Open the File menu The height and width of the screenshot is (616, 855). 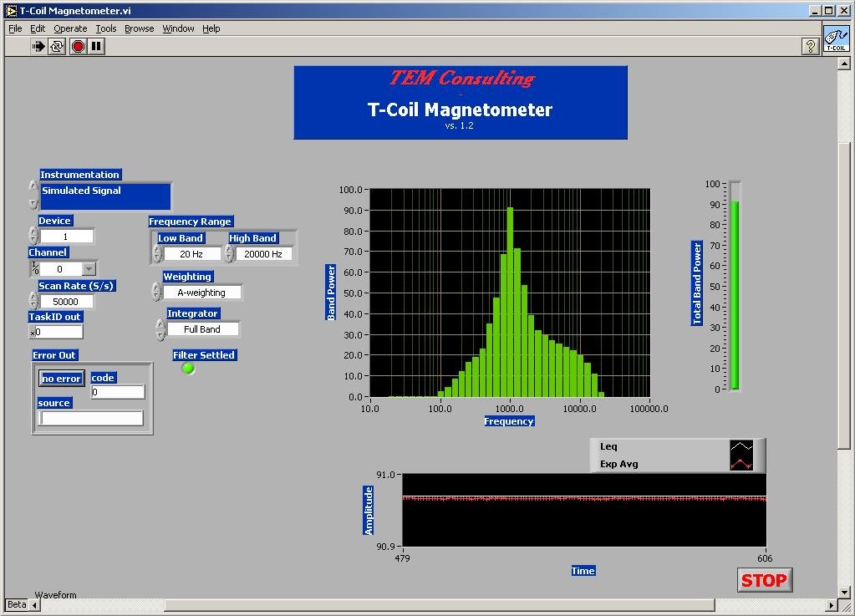coord(15,28)
